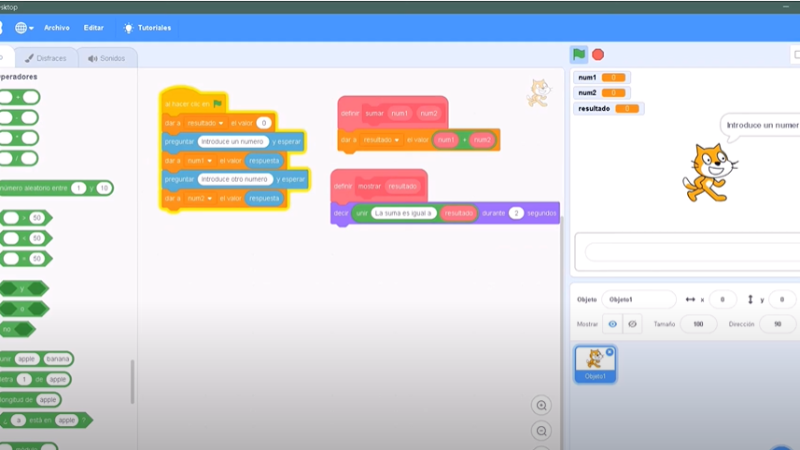This screenshot has height=450, width=800.
Task: Select the multiplication operator block
Action: [x=19, y=138]
